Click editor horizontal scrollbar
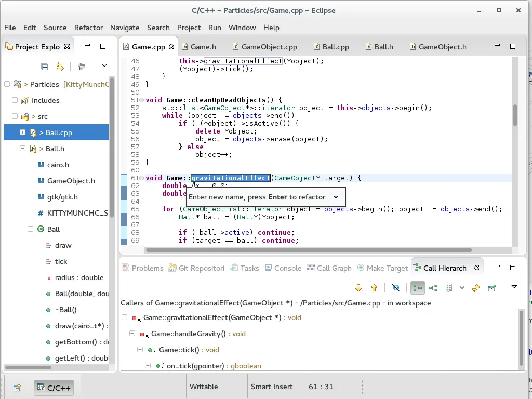The height and width of the screenshot is (399, 532). (x=309, y=250)
